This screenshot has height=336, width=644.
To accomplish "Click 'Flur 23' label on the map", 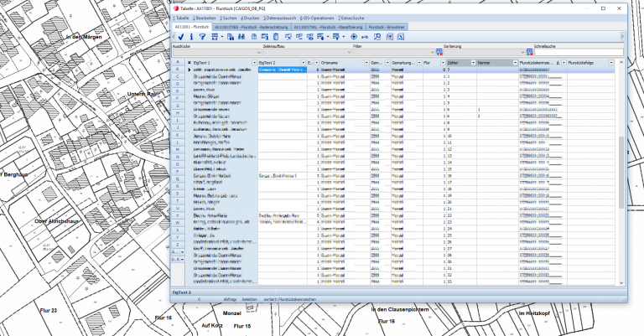I will click(x=49, y=311).
